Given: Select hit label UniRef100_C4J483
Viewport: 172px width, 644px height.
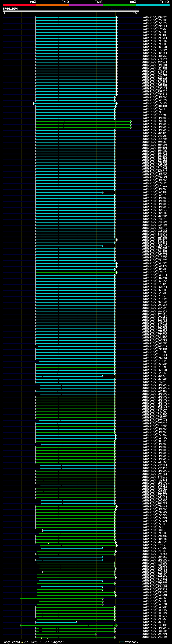Looking at the screenshot, I should (154, 625).
